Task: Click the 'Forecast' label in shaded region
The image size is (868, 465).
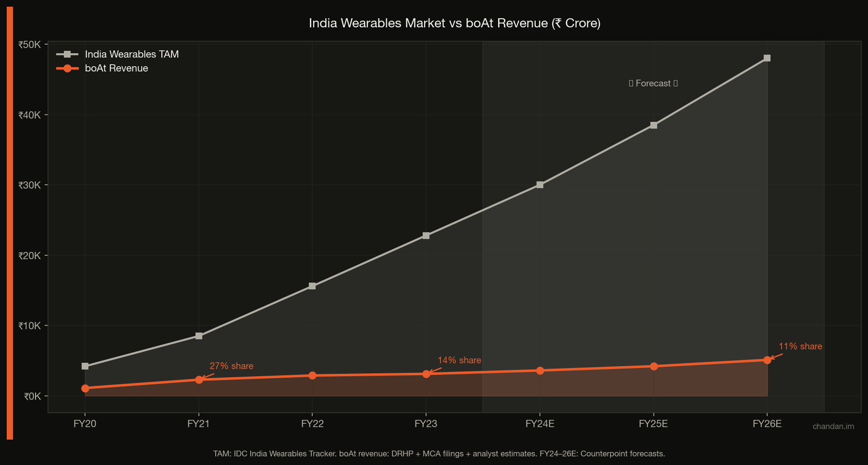Action: [653, 83]
